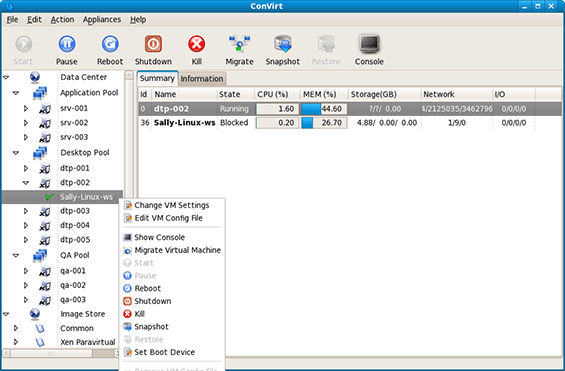Sort table by the Name column header

point(184,94)
